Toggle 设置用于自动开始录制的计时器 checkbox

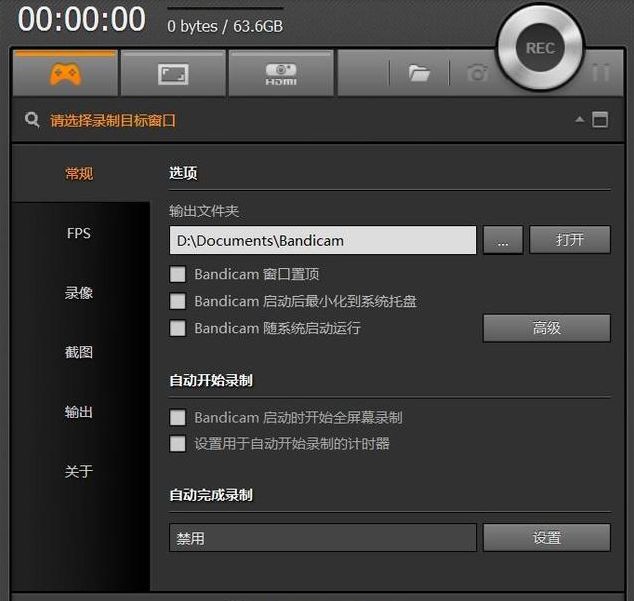[178, 444]
